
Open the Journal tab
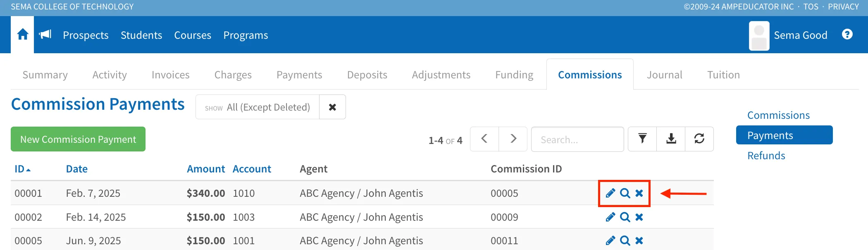[664, 75]
